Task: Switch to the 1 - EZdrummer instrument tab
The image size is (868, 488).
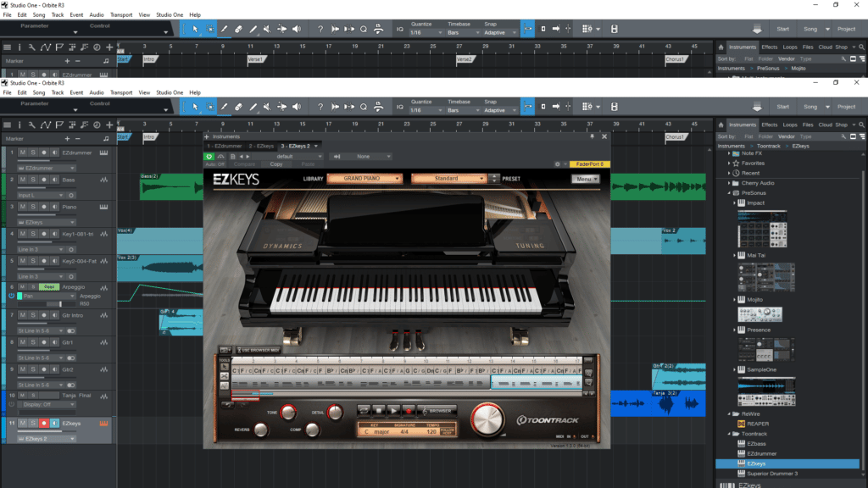Action: 224,146
